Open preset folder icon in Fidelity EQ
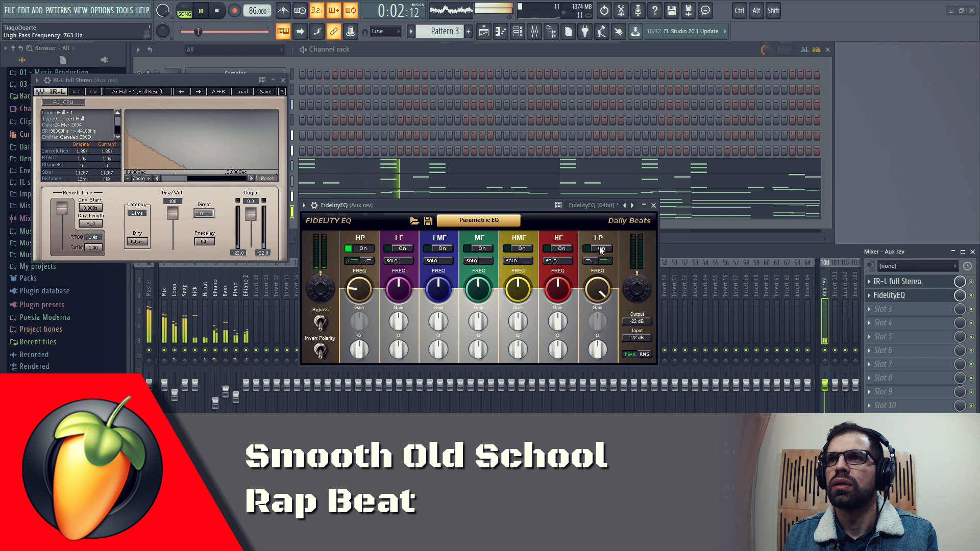This screenshot has height=551, width=980. [414, 221]
